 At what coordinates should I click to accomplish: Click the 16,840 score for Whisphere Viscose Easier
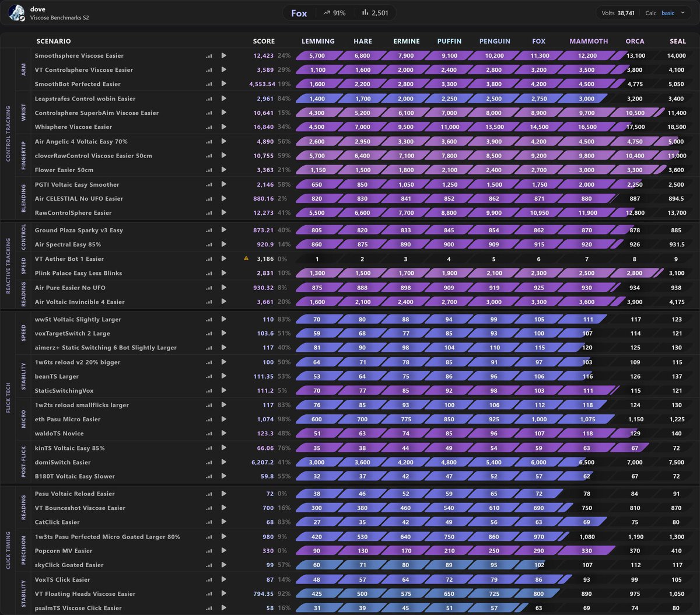264,127
